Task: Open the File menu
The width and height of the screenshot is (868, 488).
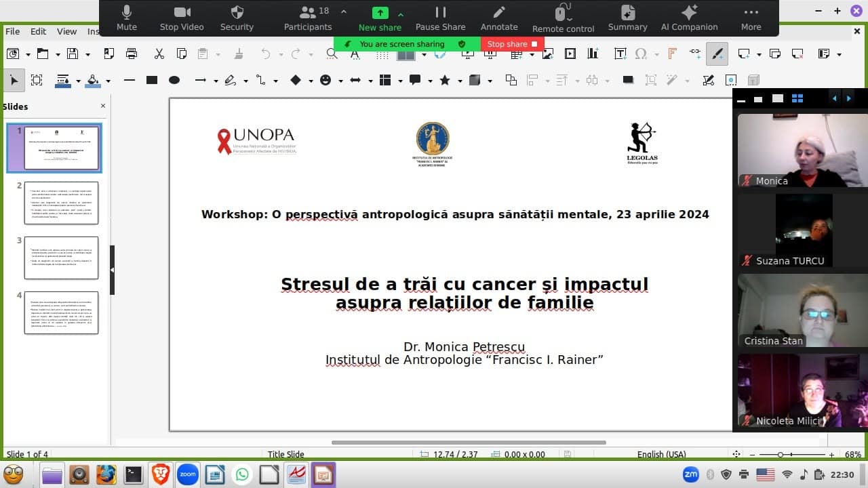Action: pyautogui.click(x=13, y=31)
